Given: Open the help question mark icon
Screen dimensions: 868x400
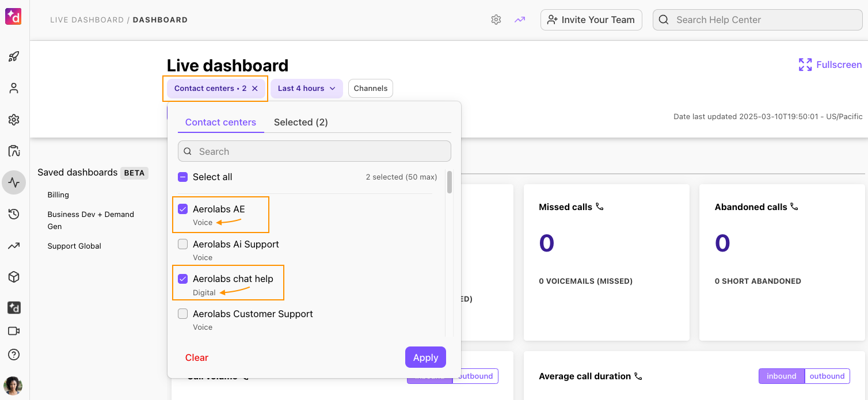Looking at the screenshot, I should tap(14, 355).
